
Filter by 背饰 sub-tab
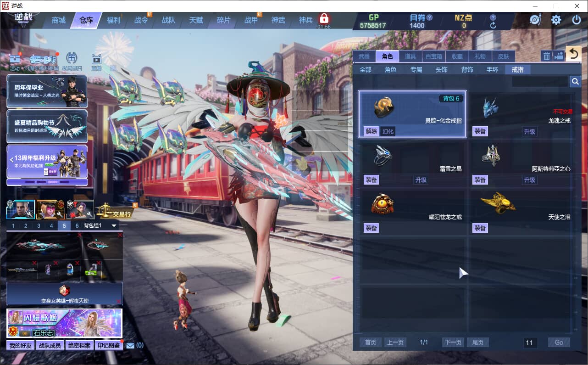pos(467,70)
